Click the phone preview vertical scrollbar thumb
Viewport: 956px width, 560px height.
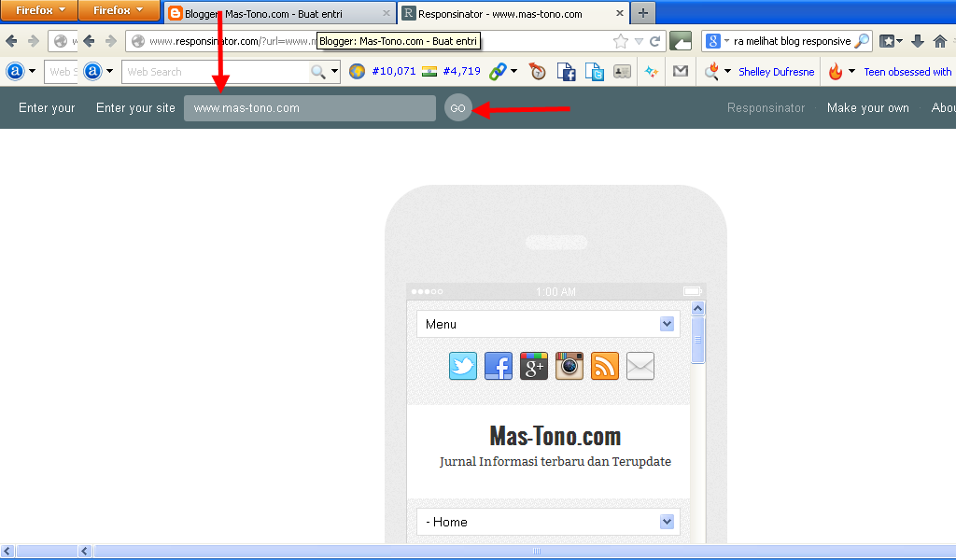(698, 340)
